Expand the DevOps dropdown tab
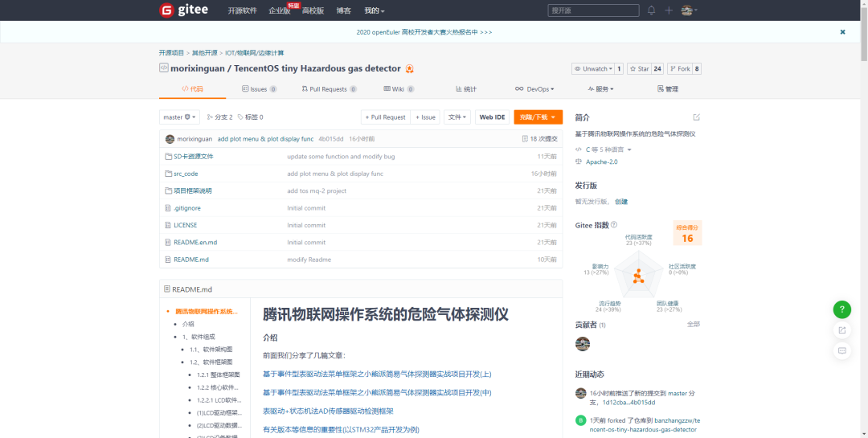Viewport: 868px width, 438px height. click(x=534, y=89)
